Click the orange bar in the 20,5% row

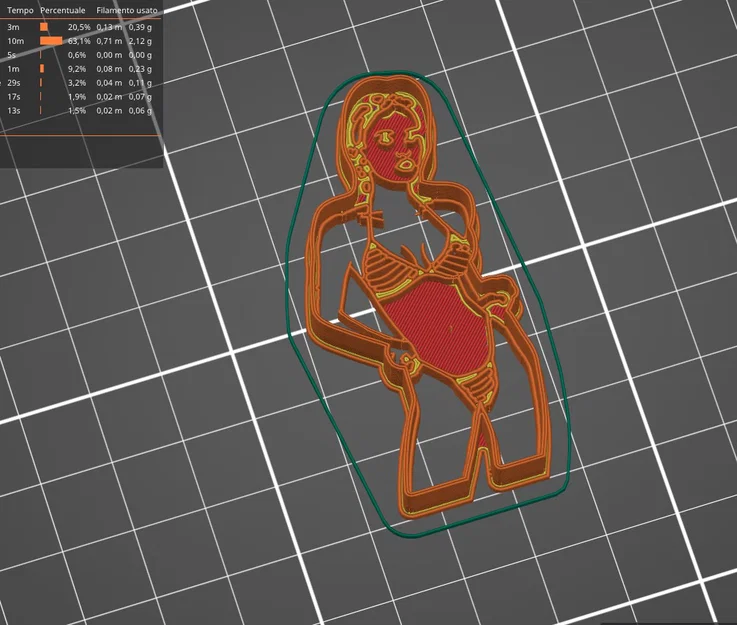click(x=44, y=27)
